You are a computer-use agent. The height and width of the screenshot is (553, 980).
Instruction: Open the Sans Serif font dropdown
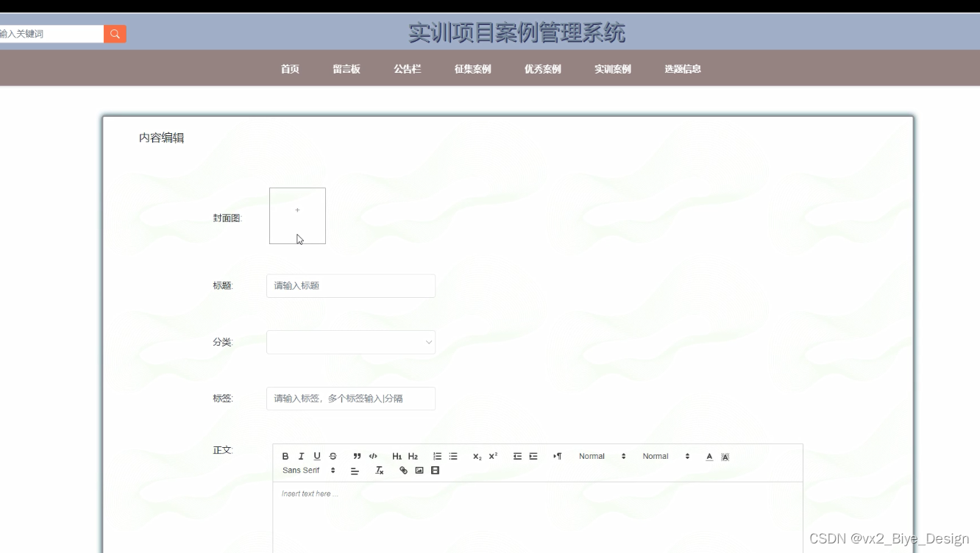pos(309,471)
